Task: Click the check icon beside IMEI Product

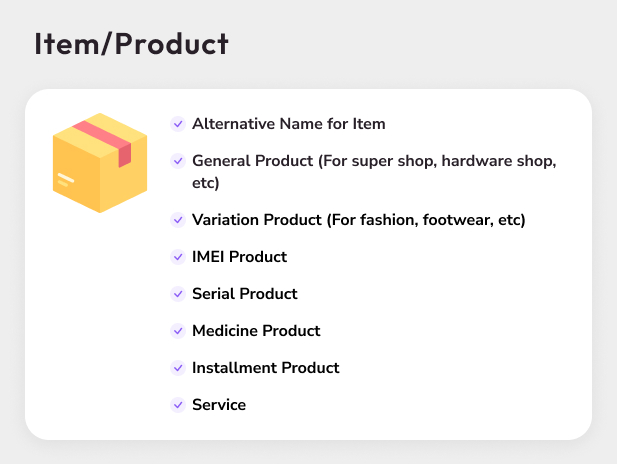Action: click(x=178, y=257)
